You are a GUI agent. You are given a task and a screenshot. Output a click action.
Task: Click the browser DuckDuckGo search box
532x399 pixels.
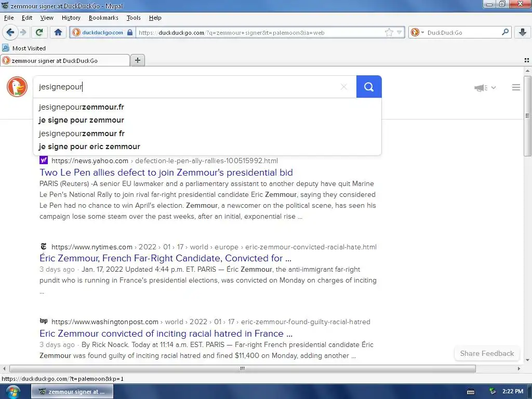tap(463, 33)
